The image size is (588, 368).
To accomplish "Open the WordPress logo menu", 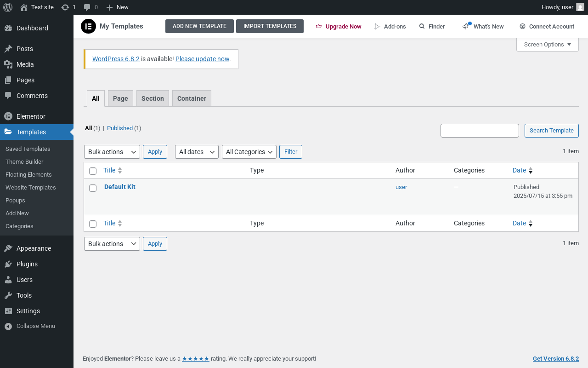I will click(x=7, y=7).
